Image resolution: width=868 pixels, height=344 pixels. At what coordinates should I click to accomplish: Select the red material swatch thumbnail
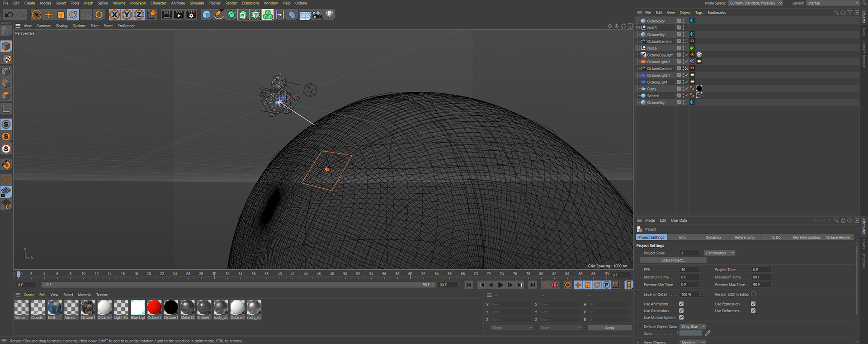(154, 307)
